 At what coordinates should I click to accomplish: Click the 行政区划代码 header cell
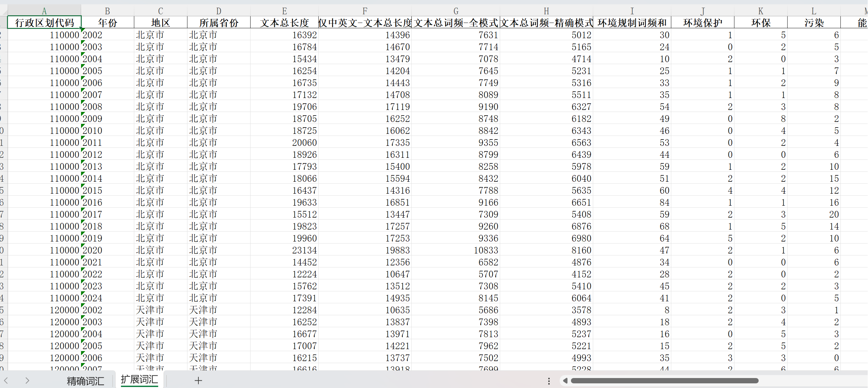point(44,23)
